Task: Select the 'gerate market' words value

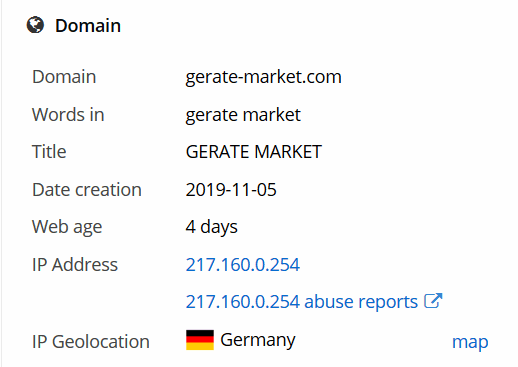Action: pos(243,115)
